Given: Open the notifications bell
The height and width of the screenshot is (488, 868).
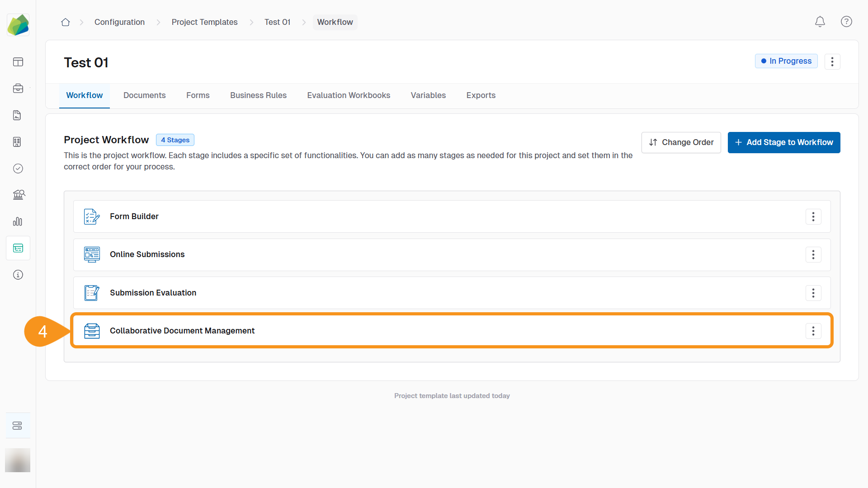Looking at the screenshot, I should tap(820, 21).
